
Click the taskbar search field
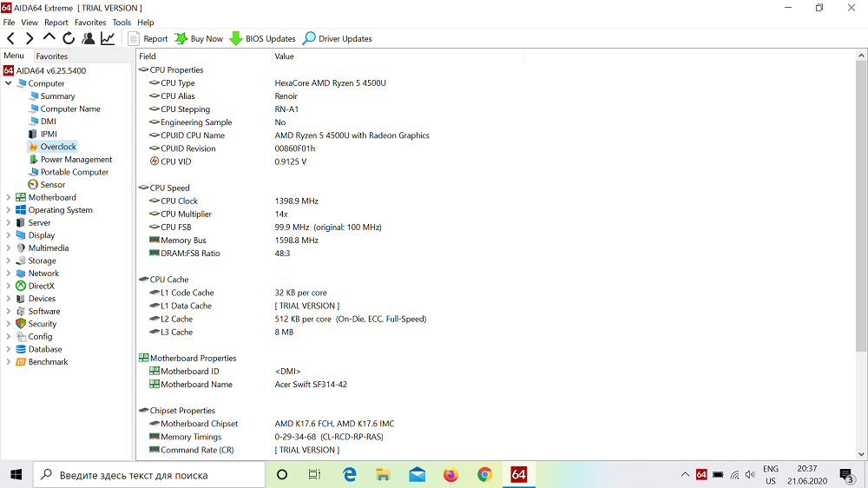point(149,475)
